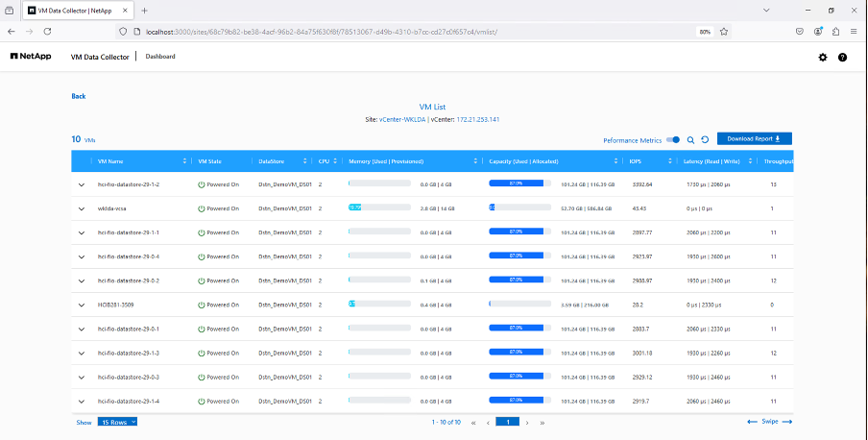Click the page 1 pagination button

507,422
